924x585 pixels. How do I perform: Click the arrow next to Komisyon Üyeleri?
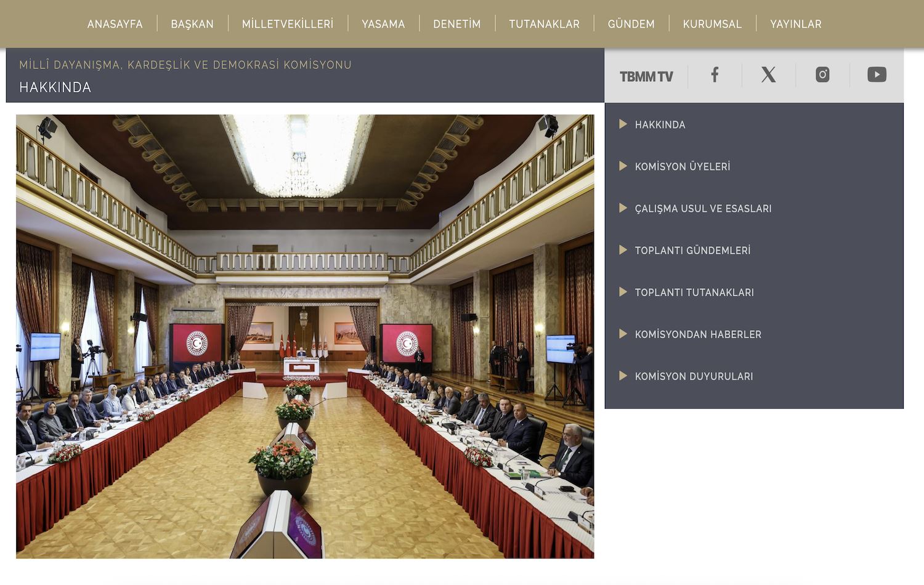pyautogui.click(x=623, y=166)
